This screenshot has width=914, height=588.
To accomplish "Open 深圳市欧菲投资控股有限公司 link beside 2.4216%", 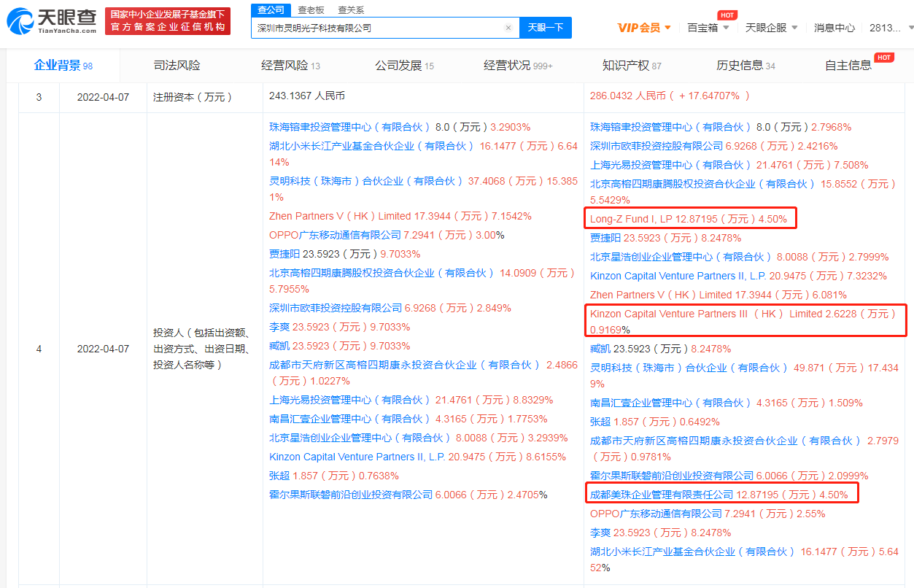I will pyautogui.click(x=657, y=146).
